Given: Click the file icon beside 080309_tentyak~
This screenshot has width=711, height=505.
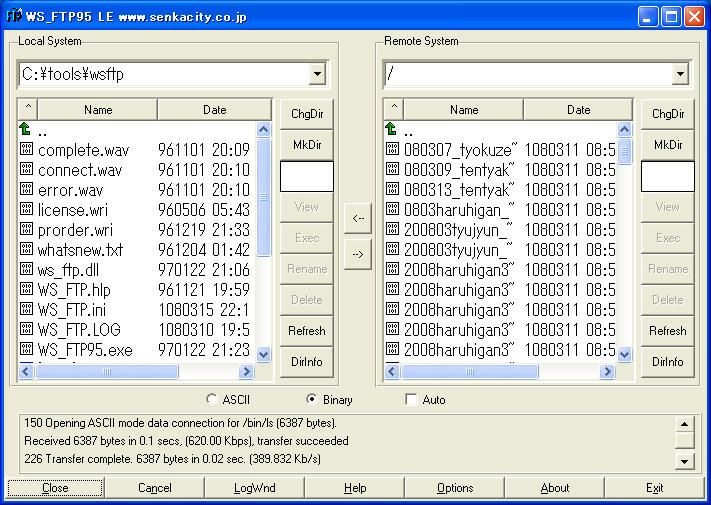Looking at the screenshot, I should [392, 169].
